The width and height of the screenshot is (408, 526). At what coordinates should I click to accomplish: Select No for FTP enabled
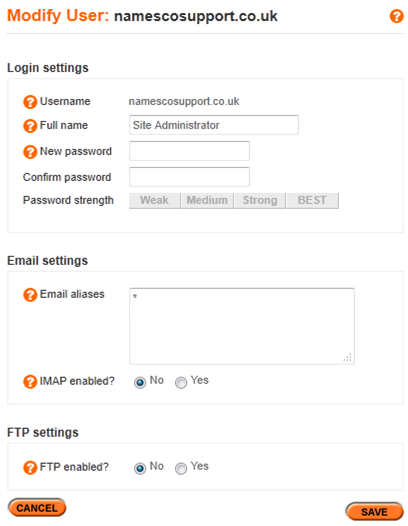(140, 468)
